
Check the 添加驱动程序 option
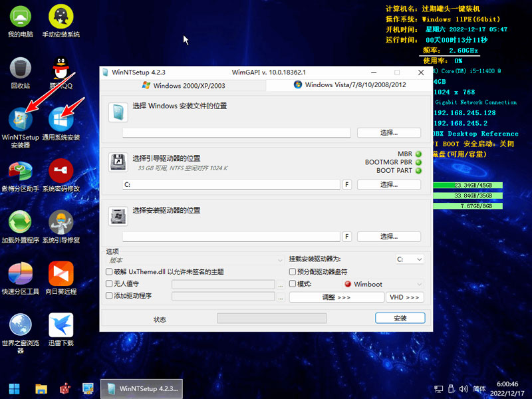pyautogui.click(x=109, y=296)
